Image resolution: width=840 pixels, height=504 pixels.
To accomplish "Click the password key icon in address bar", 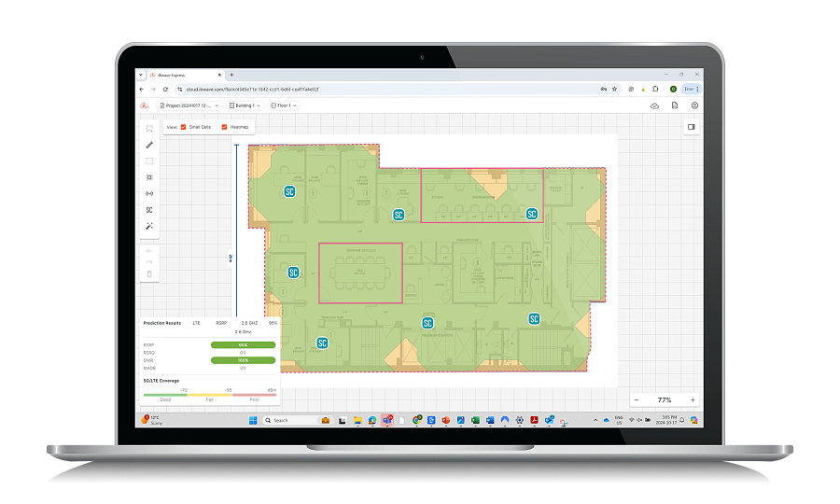I will [604, 89].
